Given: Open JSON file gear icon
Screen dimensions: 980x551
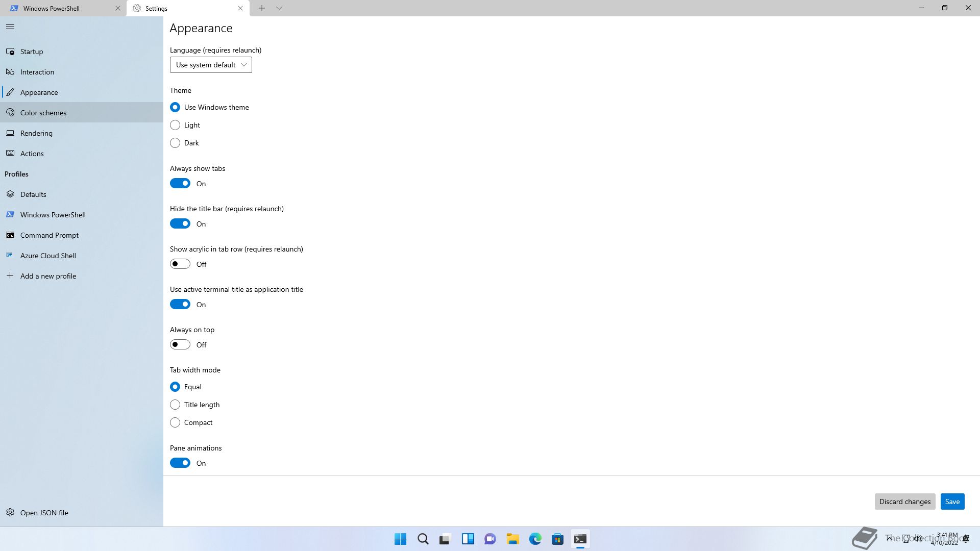Looking at the screenshot, I should [x=10, y=512].
